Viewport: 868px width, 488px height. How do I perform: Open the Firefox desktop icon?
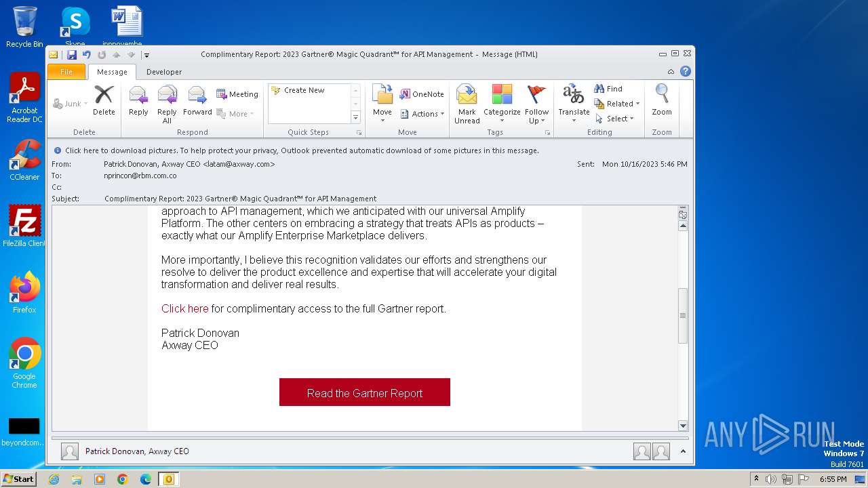24,293
